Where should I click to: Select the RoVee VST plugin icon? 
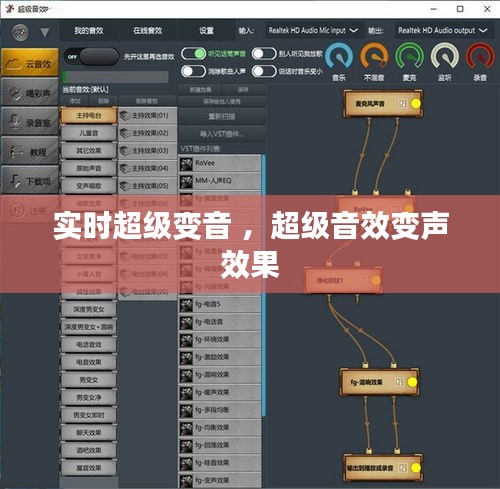point(186,164)
